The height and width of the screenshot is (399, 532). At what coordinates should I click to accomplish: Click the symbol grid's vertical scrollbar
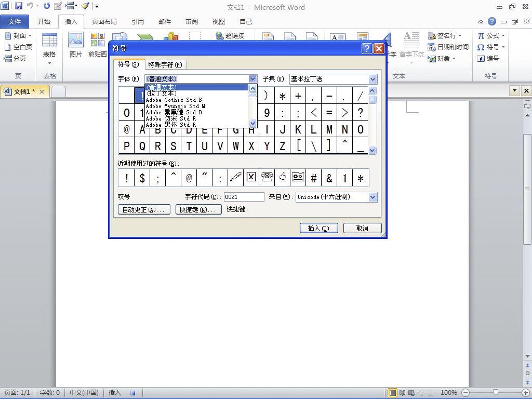click(x=372, y=121)
